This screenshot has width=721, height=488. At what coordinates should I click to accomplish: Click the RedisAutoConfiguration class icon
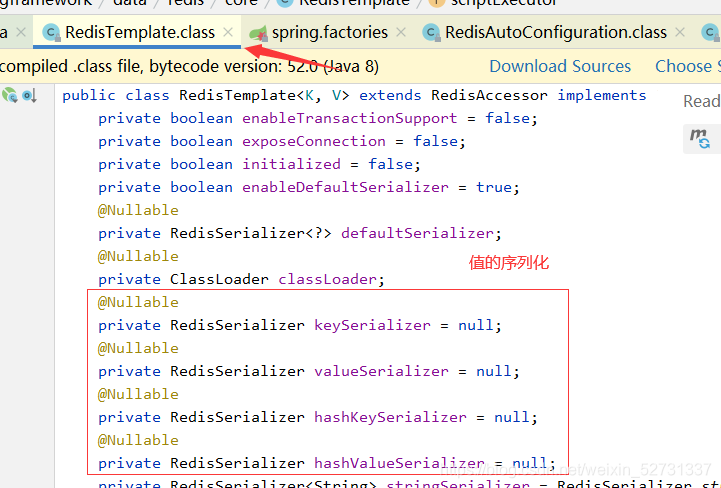point(431,33)
